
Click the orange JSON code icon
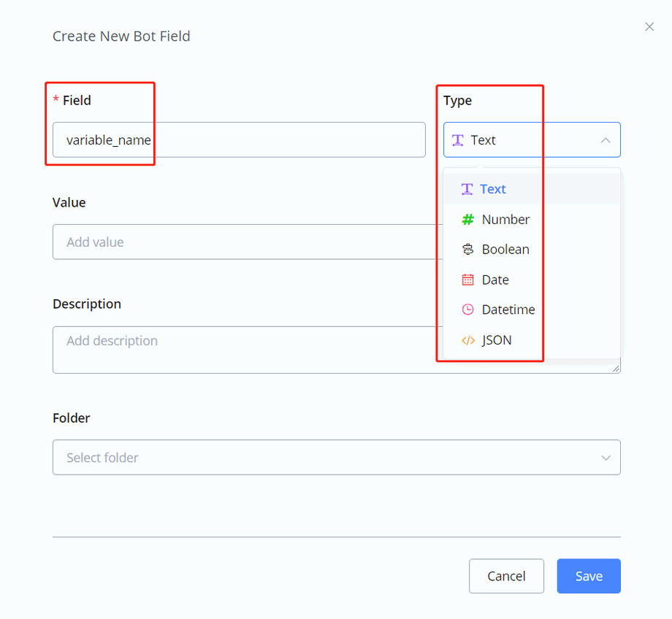(x=468, y=340)
